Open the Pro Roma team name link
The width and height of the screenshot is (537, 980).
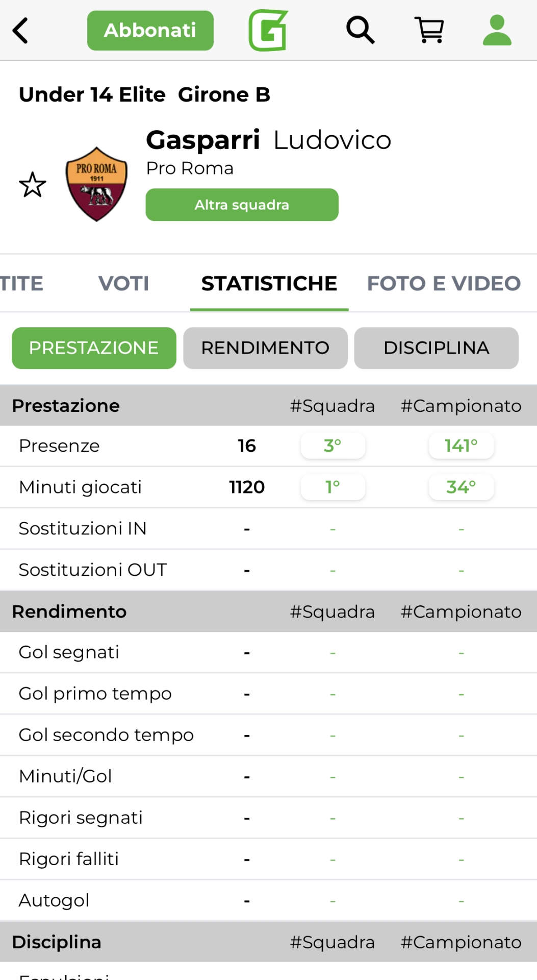pos(190,168)
